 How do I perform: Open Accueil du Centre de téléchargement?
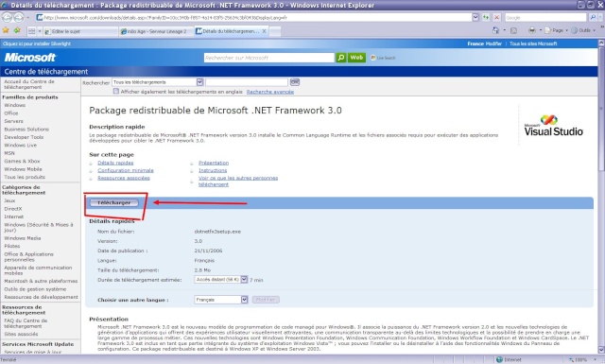point(29,84)
